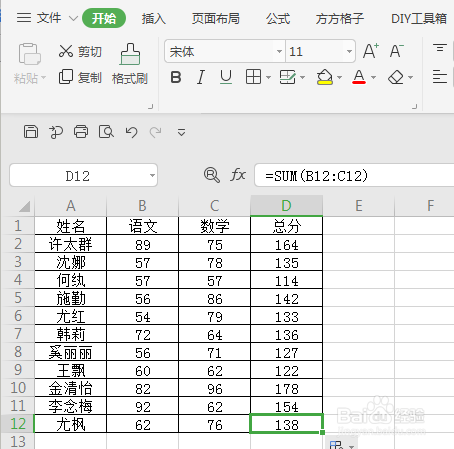Select column E header

pos(359,206)
